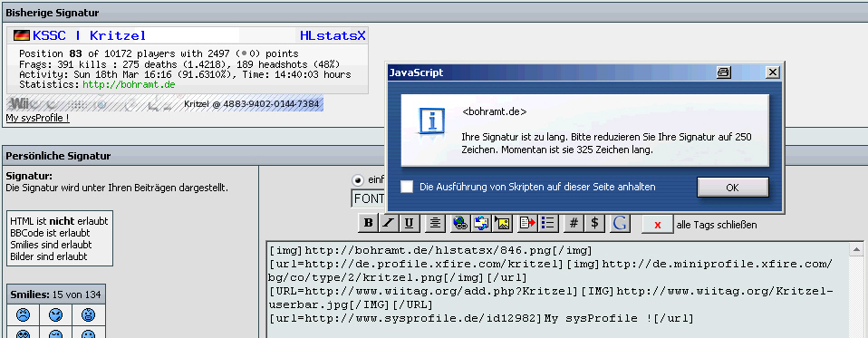
Task: Click German flag in HLstatsX banner
Action: pyautogui.click(x=21, y=36)
